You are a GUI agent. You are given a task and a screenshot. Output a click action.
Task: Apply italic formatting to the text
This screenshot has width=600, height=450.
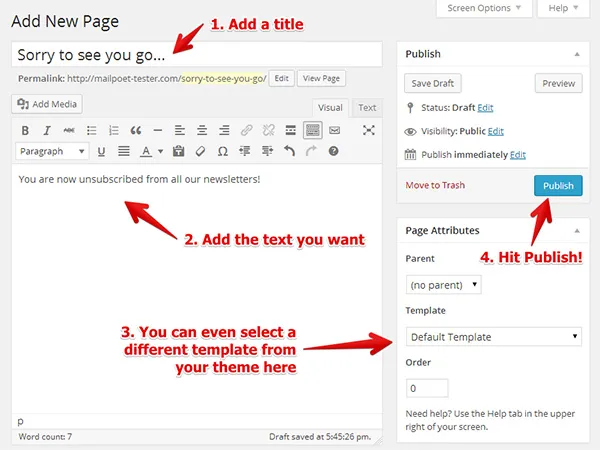point(46,130)
